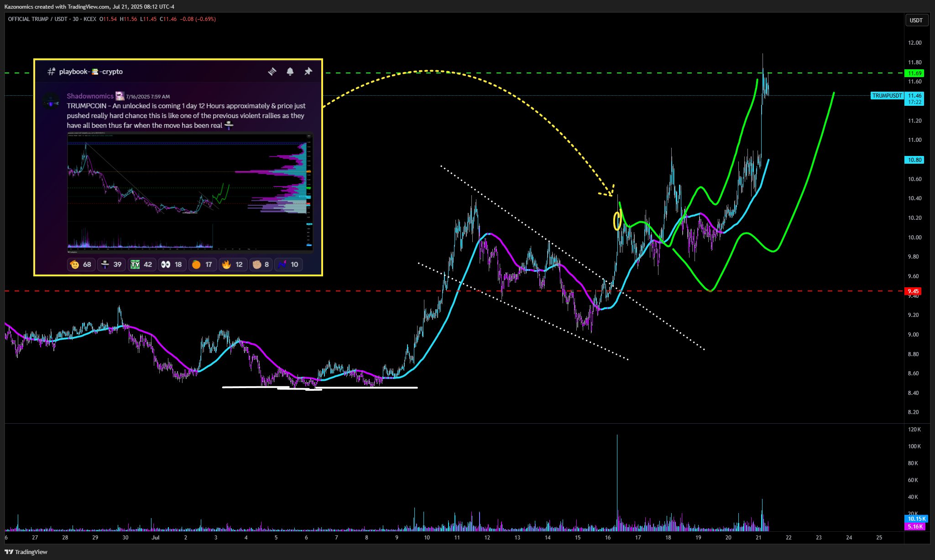Screen dimensions: 935x560
Task: Open pinned messages via pin icon
Action: [308, 72]
